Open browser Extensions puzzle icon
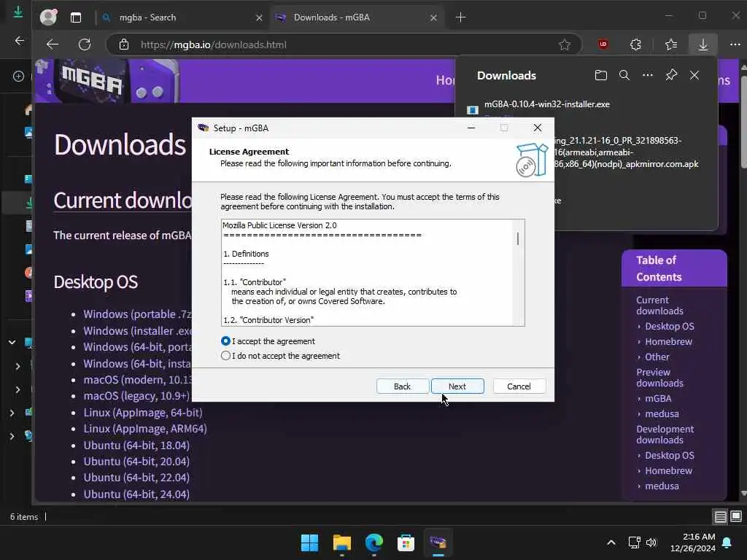 click(x=635, y=44)
